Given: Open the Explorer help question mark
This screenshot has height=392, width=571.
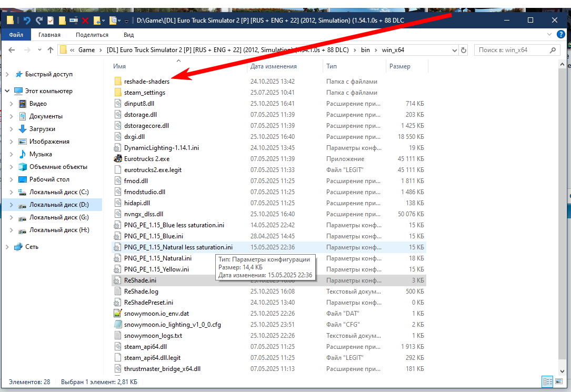Looking at the screenshot, I should (561, 35).
